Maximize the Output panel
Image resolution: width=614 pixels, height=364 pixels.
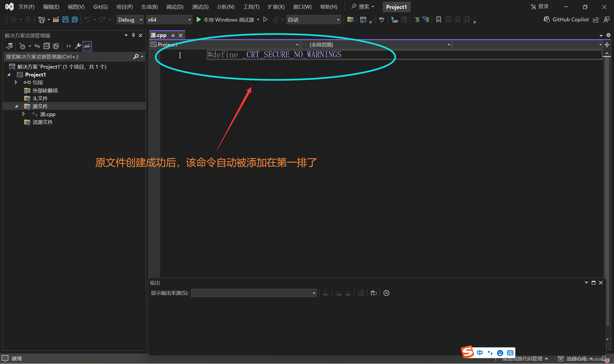pyautogui.click(x=593, y=283)
